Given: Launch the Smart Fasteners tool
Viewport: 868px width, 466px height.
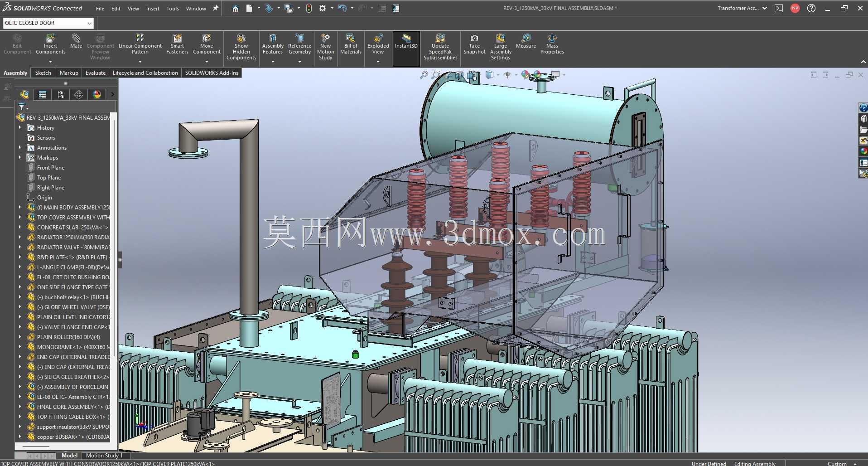Looking at the screenshot, I should 177,44.
